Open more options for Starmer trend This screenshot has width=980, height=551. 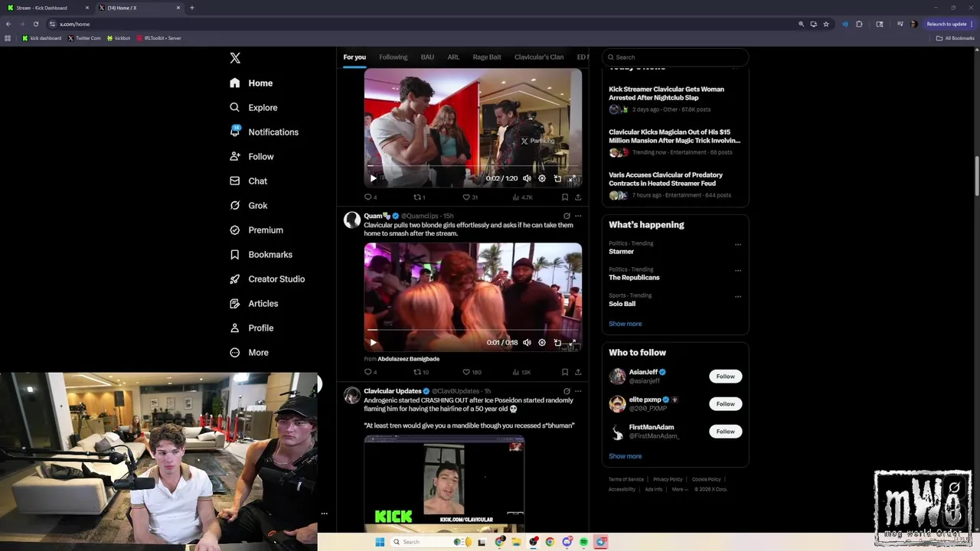(738, 245)
